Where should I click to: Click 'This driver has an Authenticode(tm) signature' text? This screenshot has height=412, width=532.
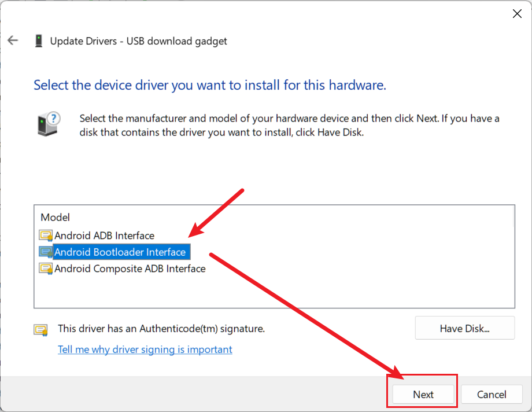tap(161, 329)
